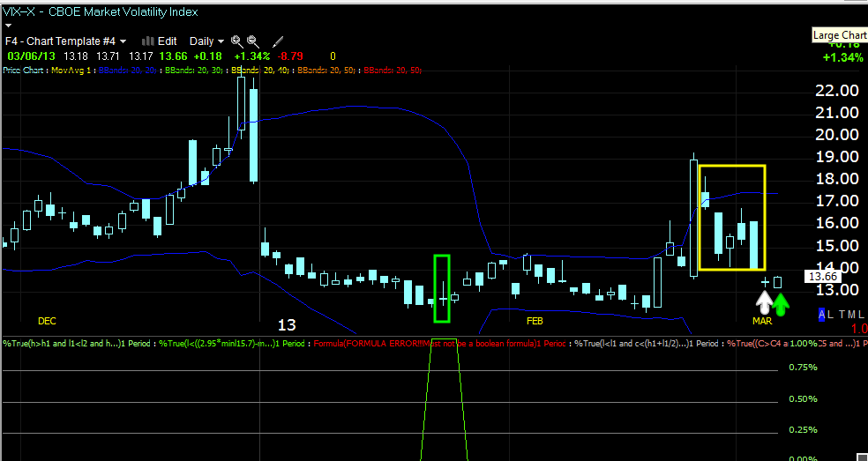Zoom in on the chart with the plus magnifier

pyautogui.click(x=236, y=41)
